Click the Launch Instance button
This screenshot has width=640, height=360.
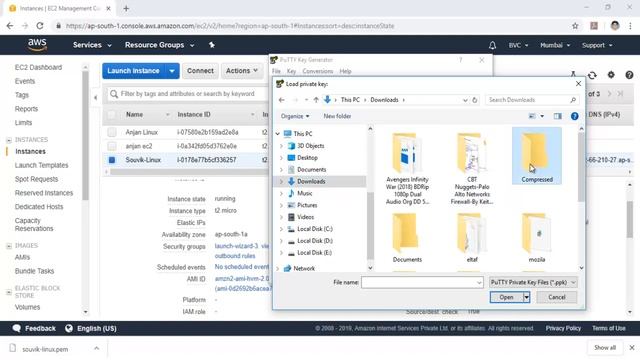point(133,71)
